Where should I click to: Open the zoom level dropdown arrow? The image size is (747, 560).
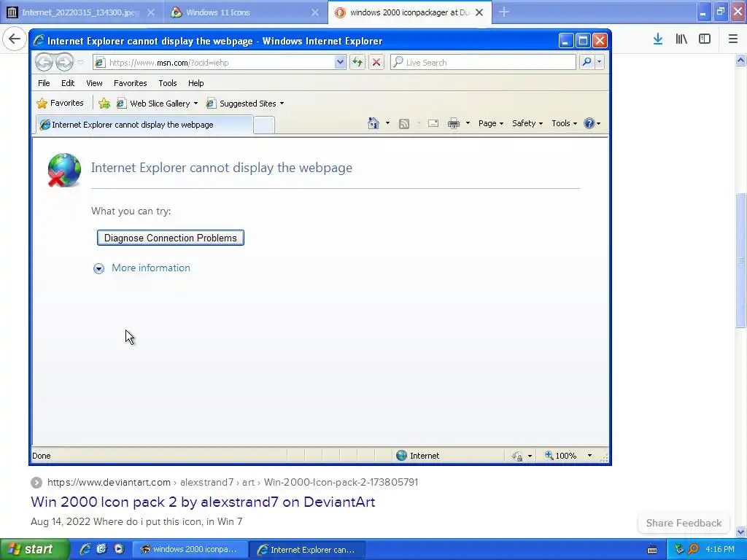(x=589, y=456)
